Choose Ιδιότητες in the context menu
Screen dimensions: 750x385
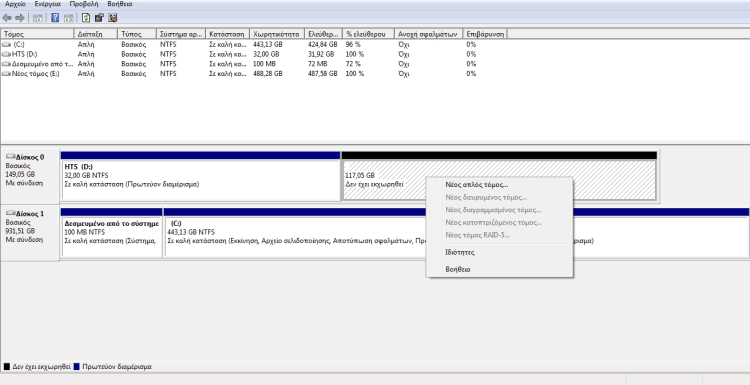[x=499, y=252]
